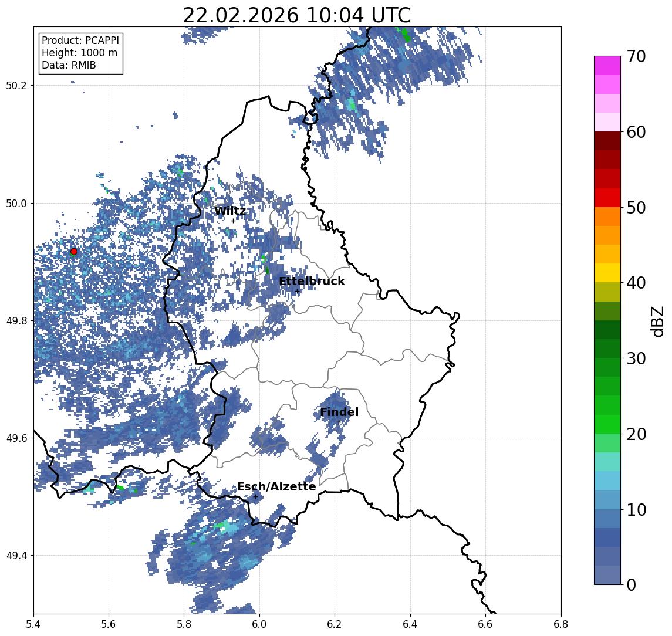Click the title '22.02.2026 10:04 UTC'

(297, 15)
